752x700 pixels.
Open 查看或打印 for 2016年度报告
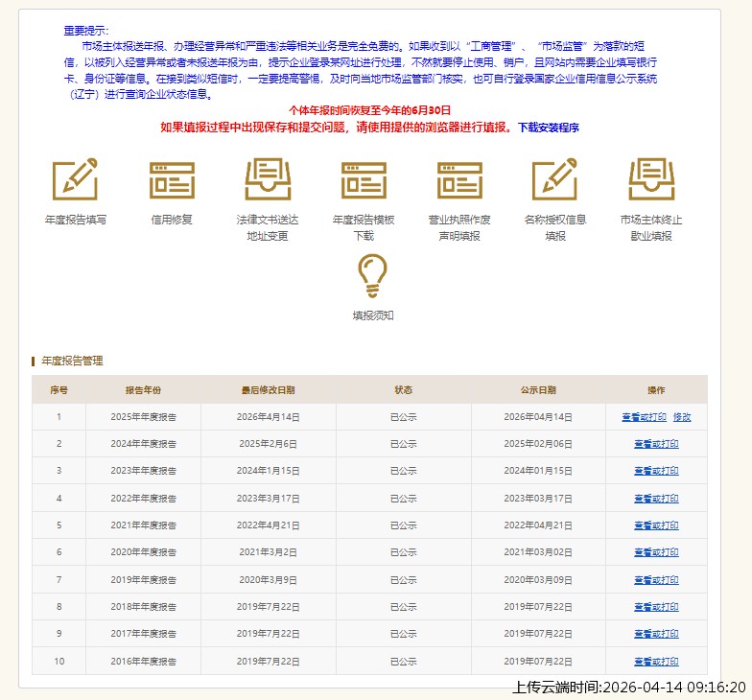coord(656,662)
